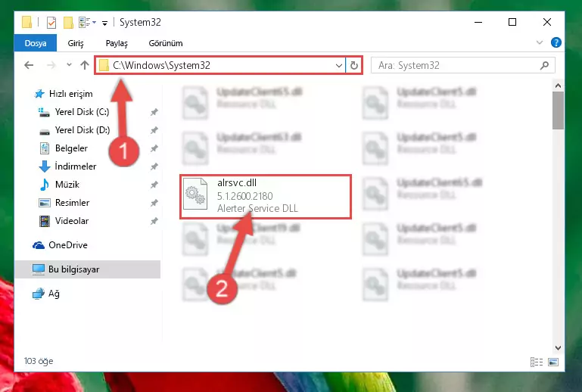Click the İndirmeler download arrow icon
Viewport: 582px width, 392px height.
[45, 166]
